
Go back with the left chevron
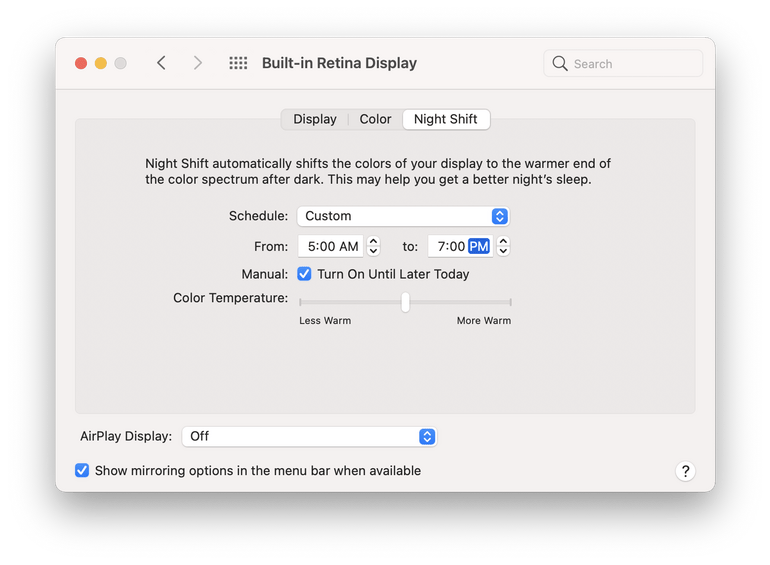point(161,63)
